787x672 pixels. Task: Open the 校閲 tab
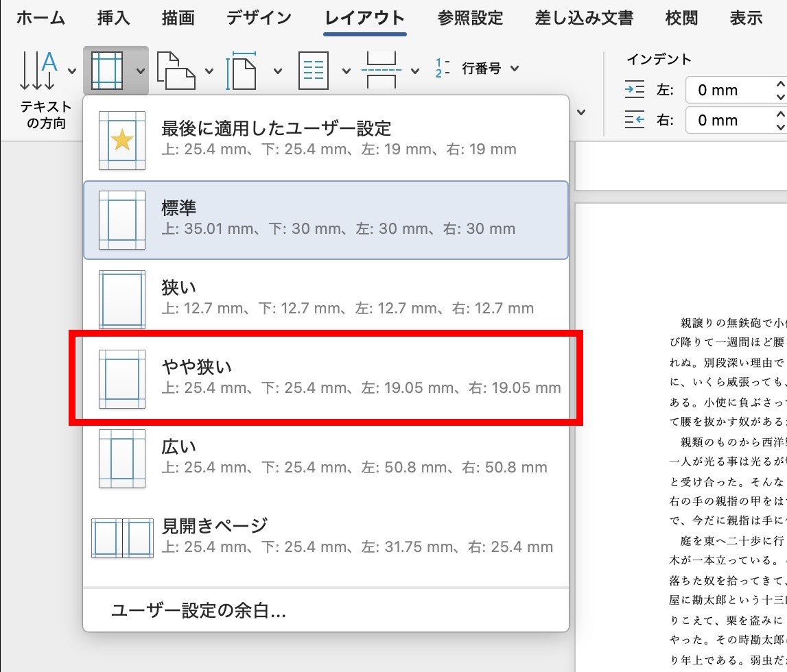[681, 18]
